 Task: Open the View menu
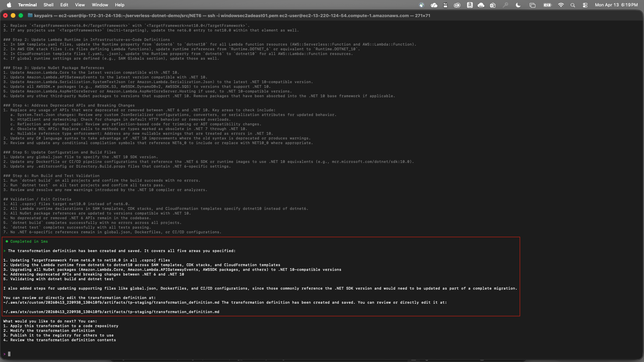[80, 5]
